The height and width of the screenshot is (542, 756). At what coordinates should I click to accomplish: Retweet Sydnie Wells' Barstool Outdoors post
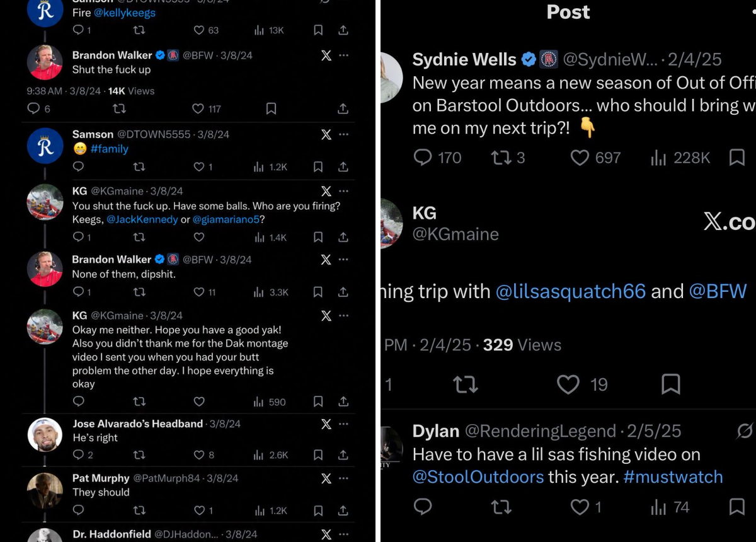501,158
